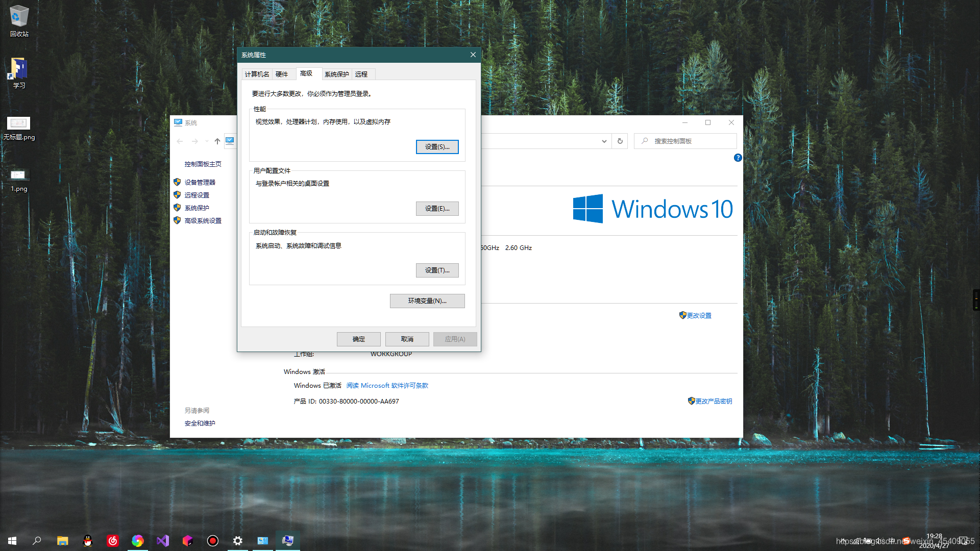The image size is (980, 551).
Task: Click 更改产品密钥 link
Action: click(714, 402)
